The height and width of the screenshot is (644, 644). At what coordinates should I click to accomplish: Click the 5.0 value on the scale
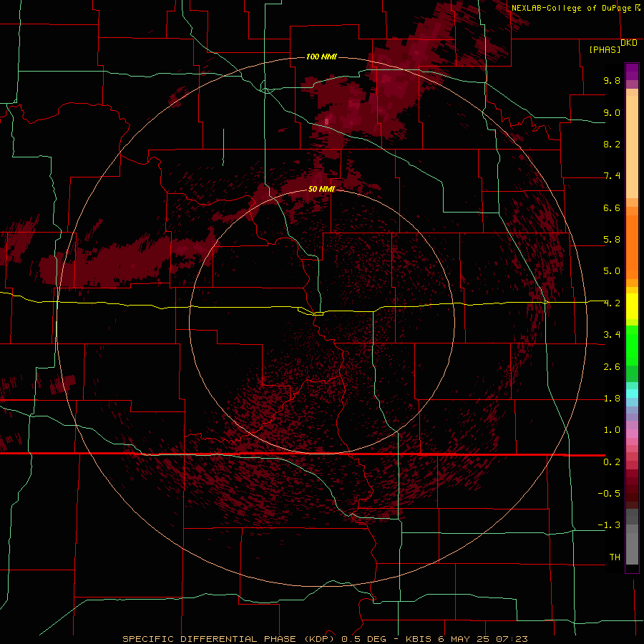(612, 271)
